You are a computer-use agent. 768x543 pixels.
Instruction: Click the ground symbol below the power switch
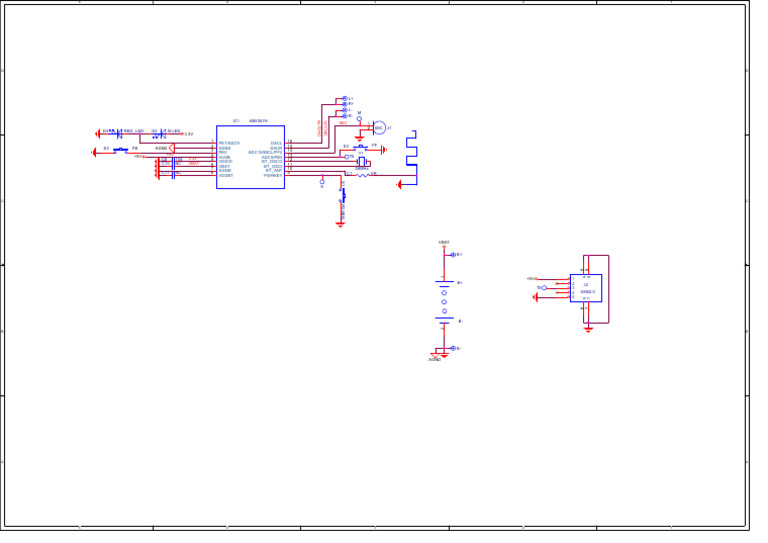pos(340,224)
